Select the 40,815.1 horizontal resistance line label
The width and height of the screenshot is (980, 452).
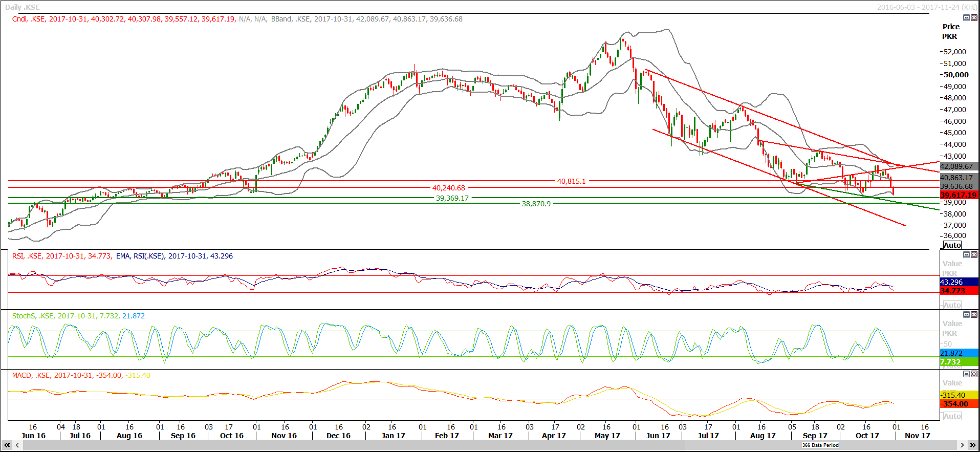click(x=571, y=181)
